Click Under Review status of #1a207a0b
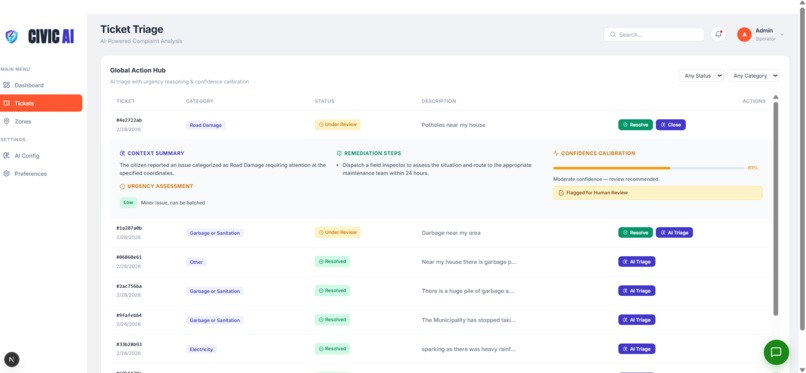 pyautogui.click(x=338, y=232)
